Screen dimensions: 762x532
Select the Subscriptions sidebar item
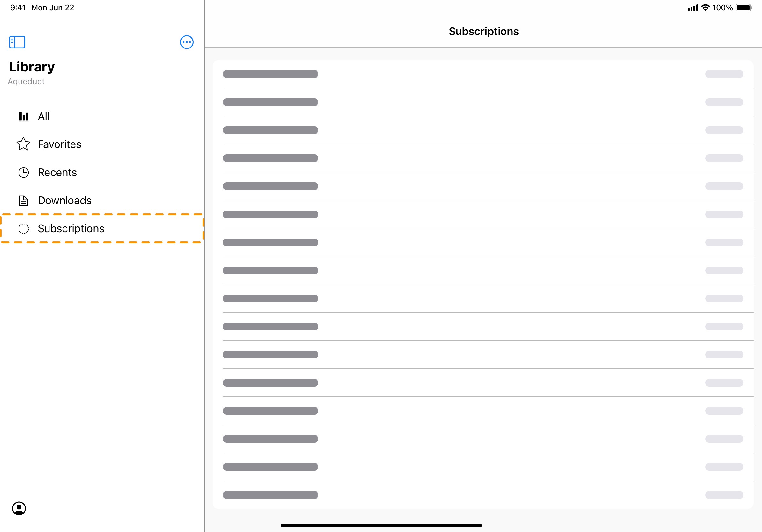pos(102,228)
